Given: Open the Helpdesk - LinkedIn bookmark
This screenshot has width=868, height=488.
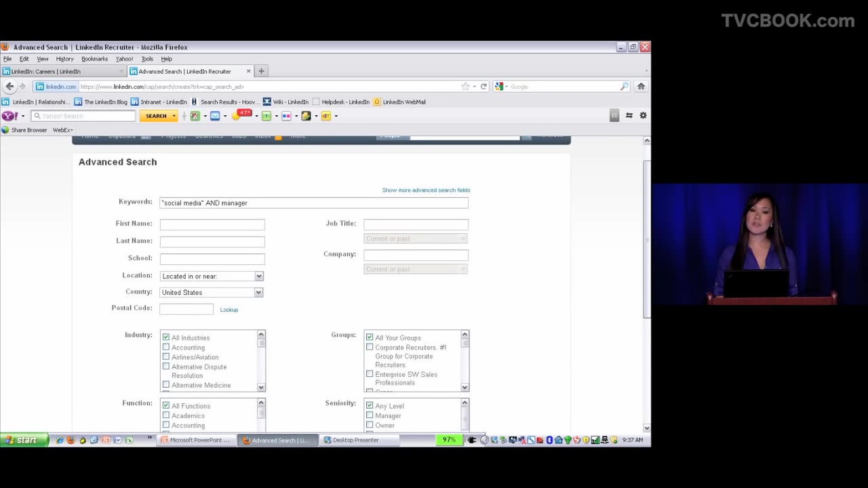Looking at the screenshot, I should click(x=341, y=102).
